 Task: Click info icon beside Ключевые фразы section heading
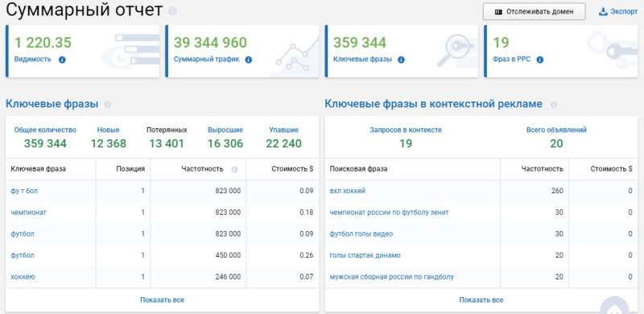[x=108, y=105]
